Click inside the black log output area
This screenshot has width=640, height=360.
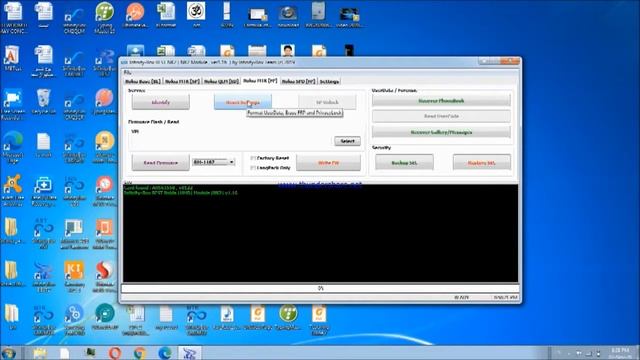[x=320, y=233]
